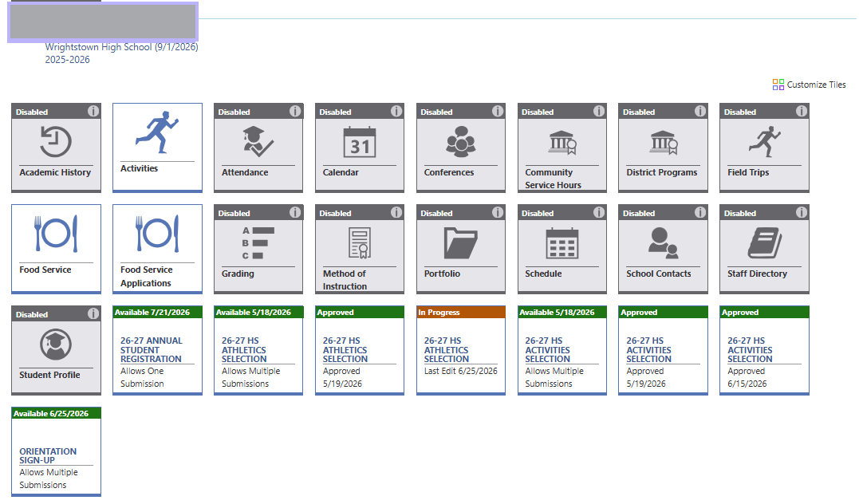Click the Field Trips runner icon
859x504 pixels.
[765, 142]
